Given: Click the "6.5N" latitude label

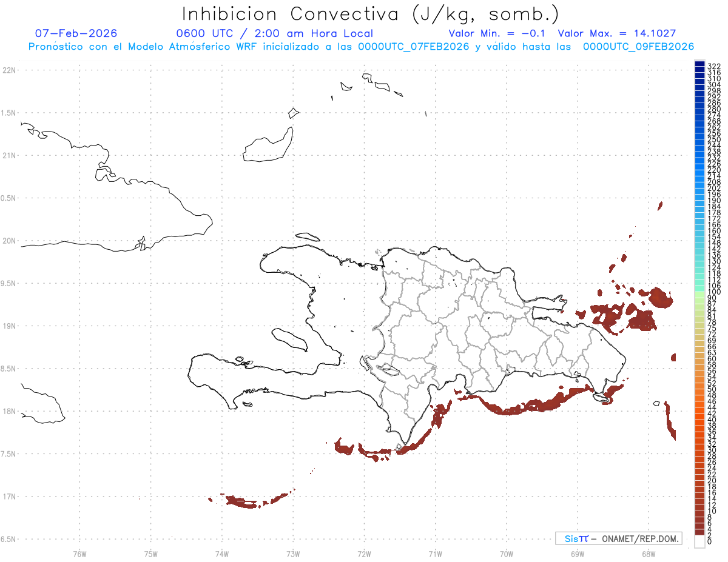Looking at the screenshot, I should (x=9, y=539).
